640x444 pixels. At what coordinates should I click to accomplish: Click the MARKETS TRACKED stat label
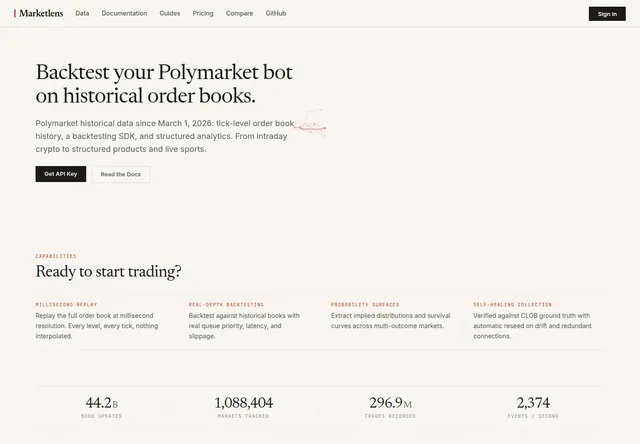click(x=243, y=416)
